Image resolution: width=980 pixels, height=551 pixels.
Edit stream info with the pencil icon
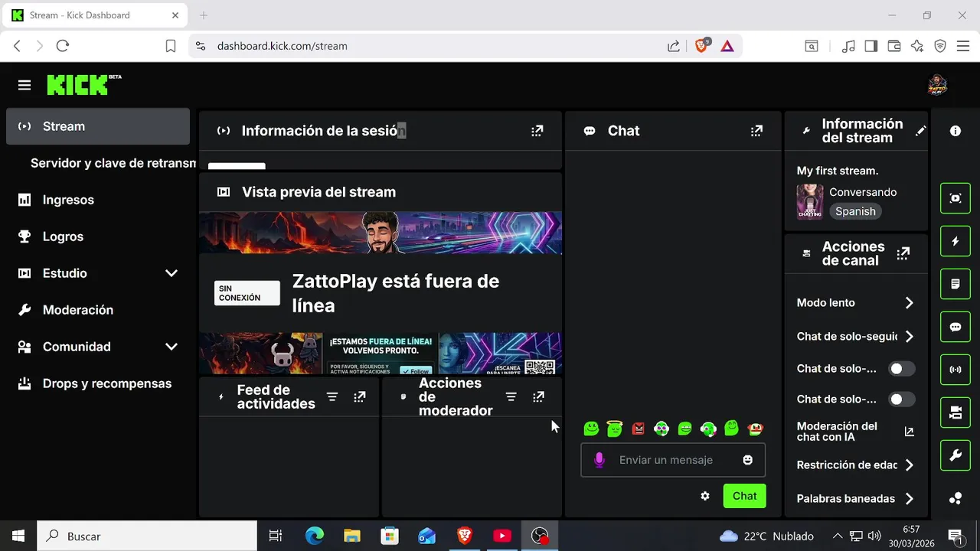pyautogui.click(x=920, y=131)
